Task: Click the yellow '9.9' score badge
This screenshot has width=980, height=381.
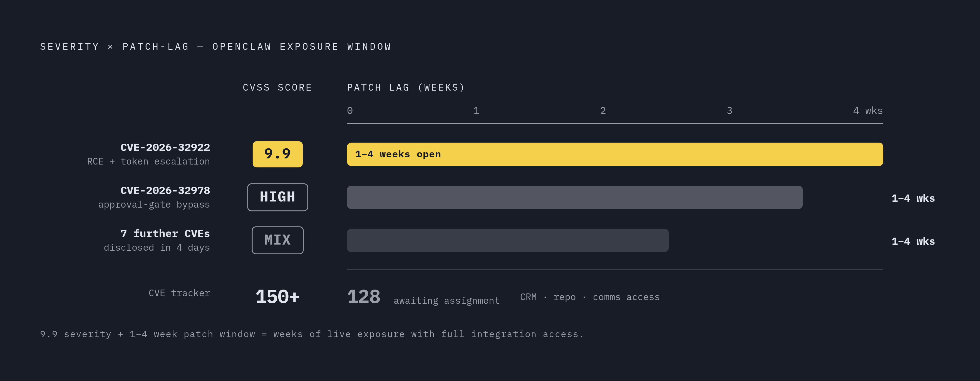Action: point(278,154)
